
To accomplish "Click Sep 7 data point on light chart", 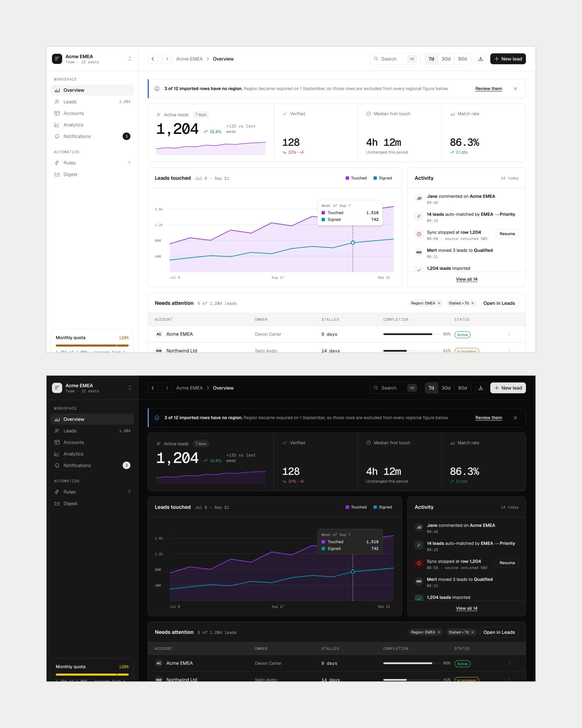I will pyautogui.click(x=352, y=243).
